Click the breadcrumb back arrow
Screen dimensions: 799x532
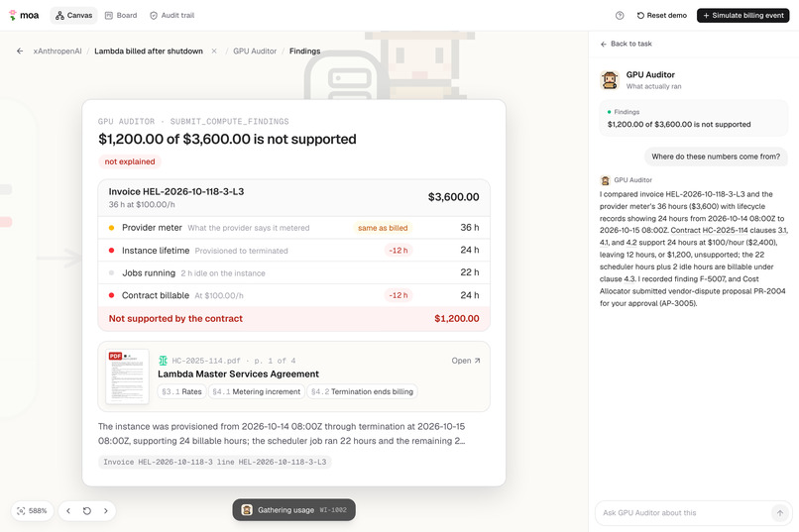click(x=20, y=51)
